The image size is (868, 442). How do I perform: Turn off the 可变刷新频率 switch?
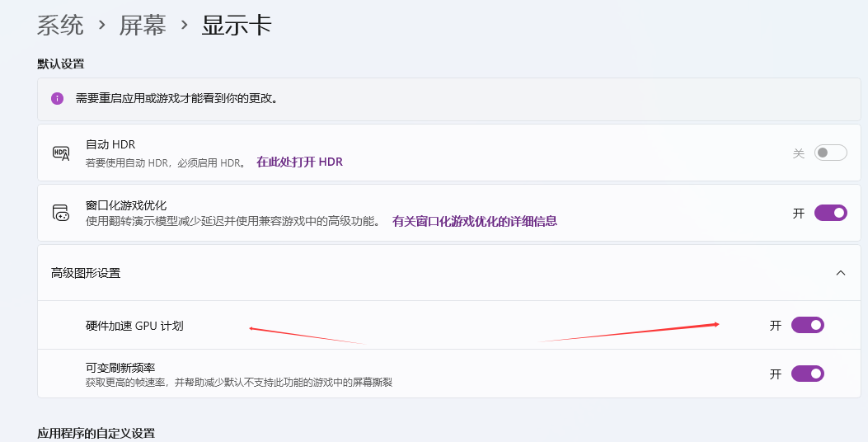[x=807, y=374]
